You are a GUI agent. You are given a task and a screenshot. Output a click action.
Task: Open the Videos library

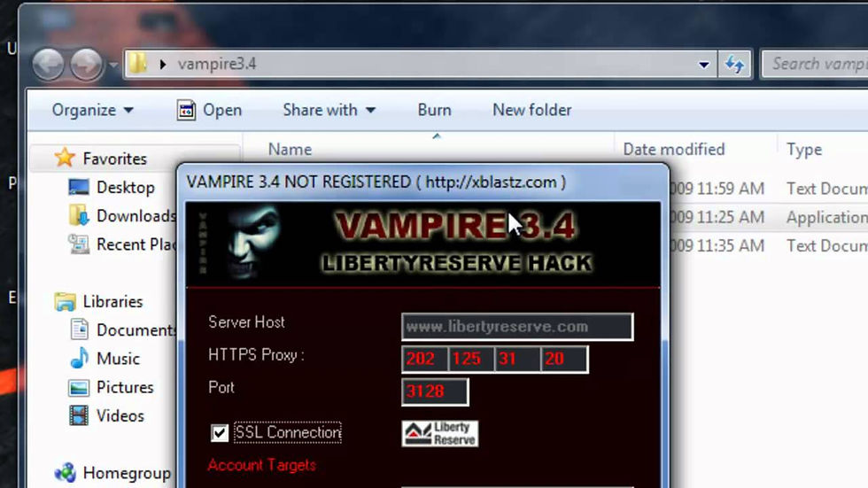click(120, 415)
